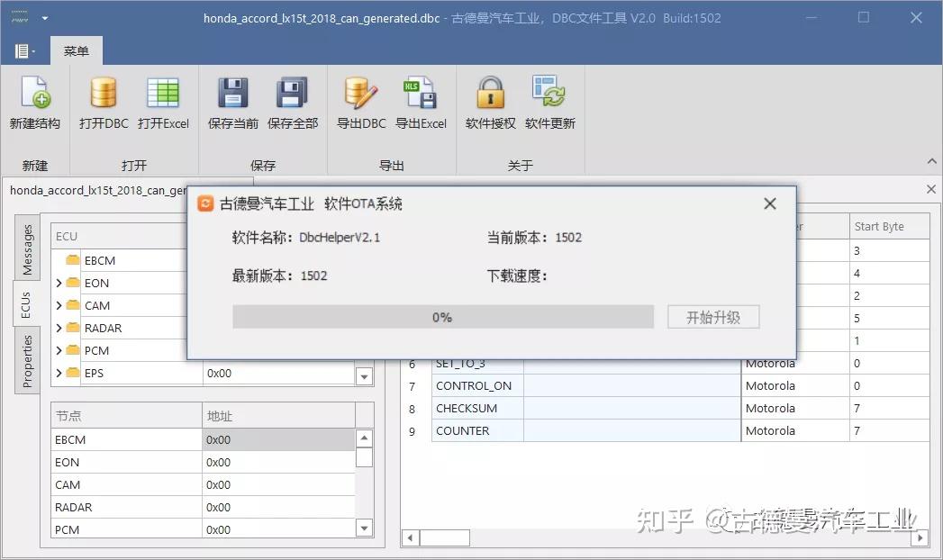
Task: Open 软件授权 license lock icon
Action: point(490,93)
